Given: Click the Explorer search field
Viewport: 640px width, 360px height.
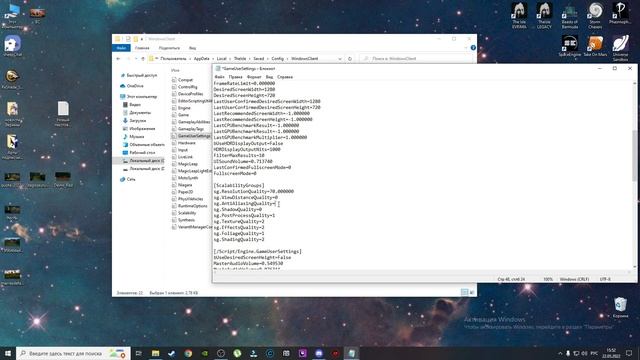Looking at the screenshot, I should 416,59.
